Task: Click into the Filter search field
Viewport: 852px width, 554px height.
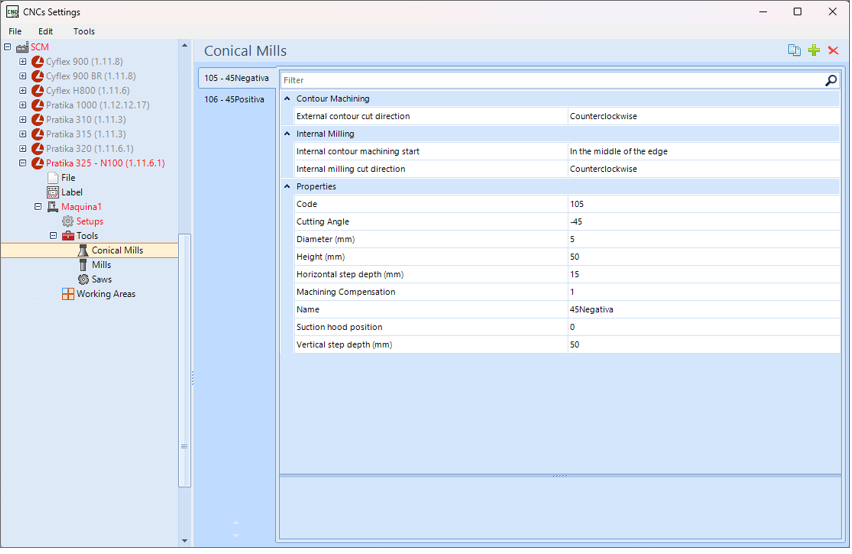Action: pos(552,80)
